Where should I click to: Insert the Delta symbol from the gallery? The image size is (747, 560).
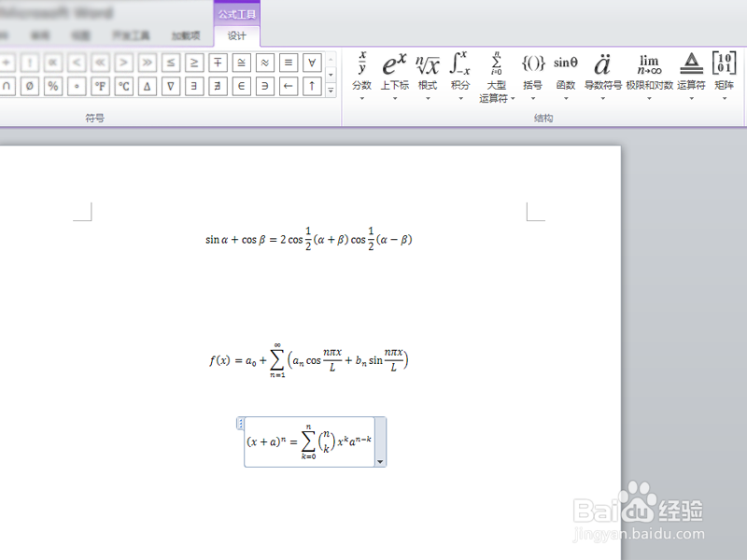147,84
